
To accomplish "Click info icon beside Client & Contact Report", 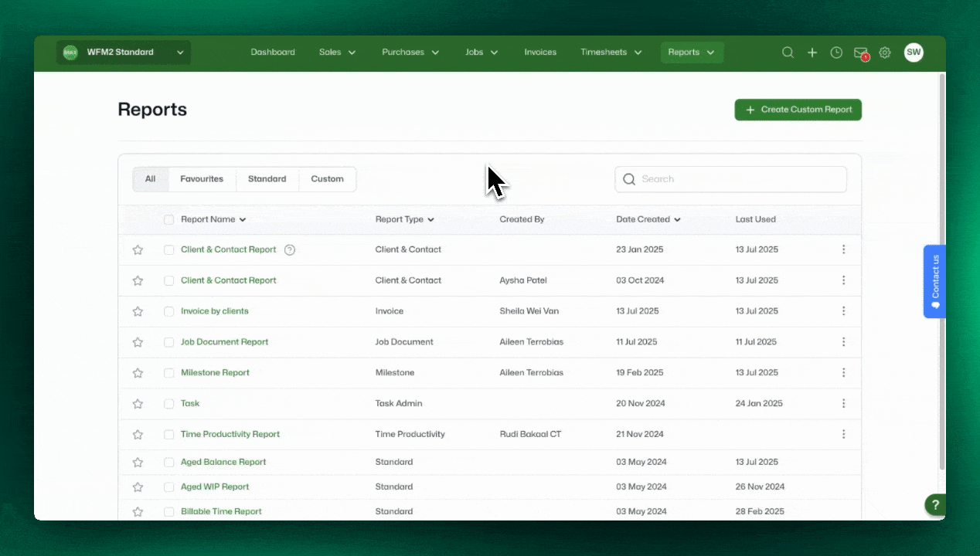I will point(290,249).
